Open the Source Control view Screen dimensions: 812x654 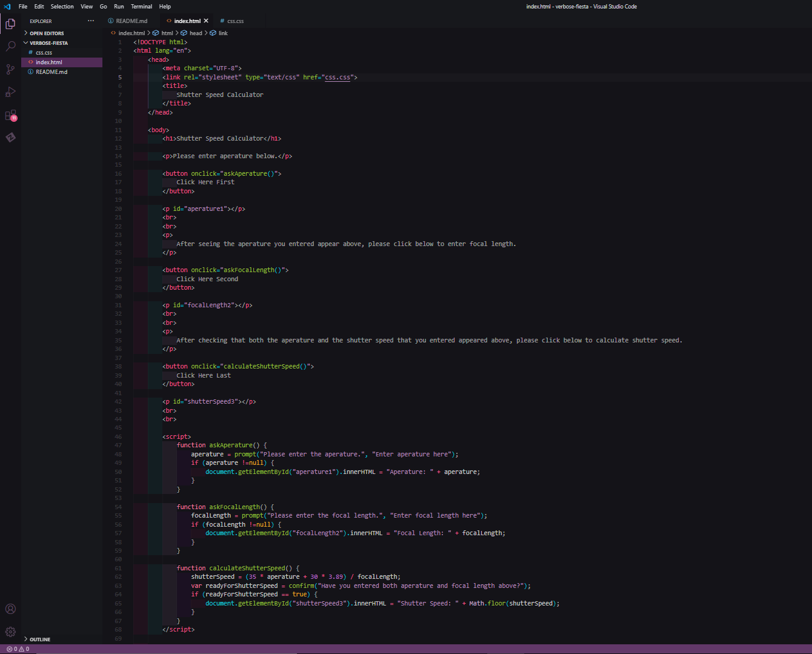pos(10,69)
